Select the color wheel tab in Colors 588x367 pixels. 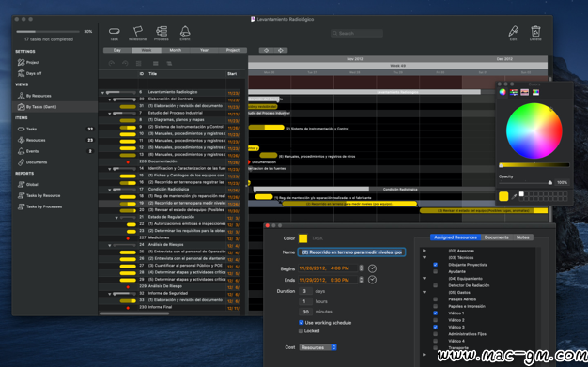pyautogui.click(x=503, y=92)
